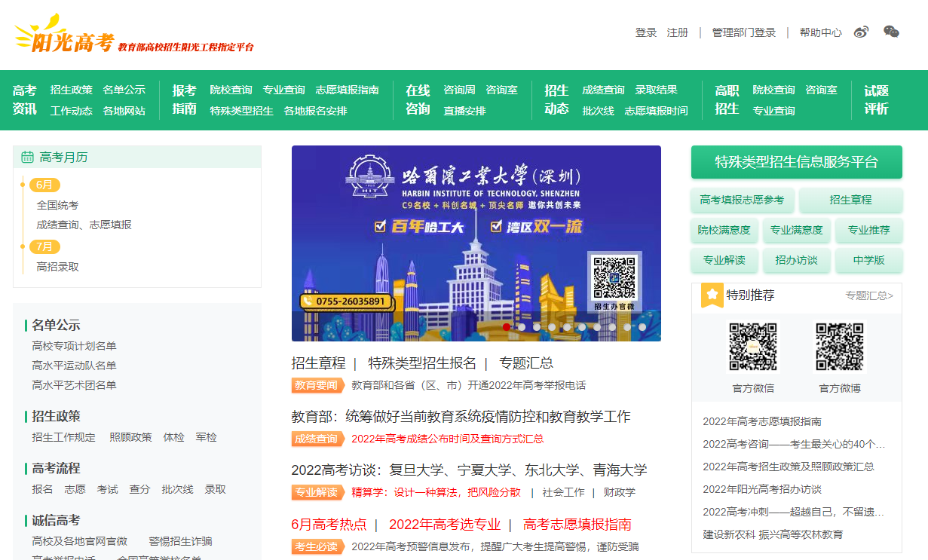The height and width of the screenshot is (560, 928).
Task: Open 建设新农科 振兴高等农林教育 link
Action: [x=773, y=534]
